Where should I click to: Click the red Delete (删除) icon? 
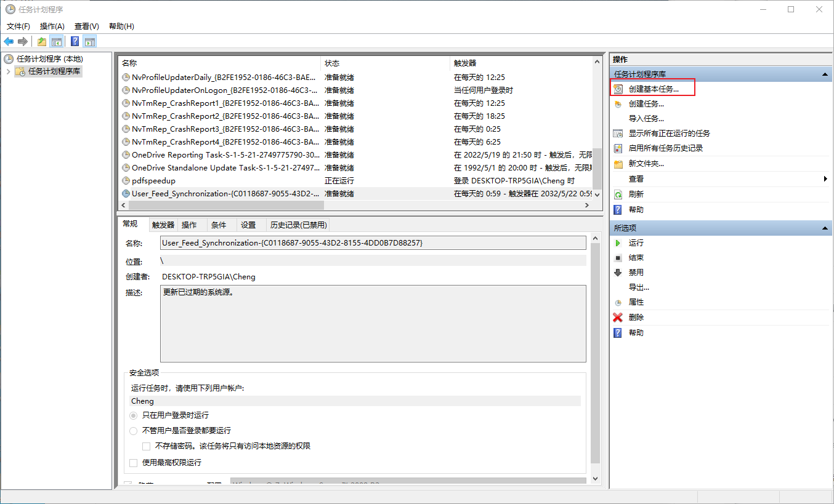[618, 318]
